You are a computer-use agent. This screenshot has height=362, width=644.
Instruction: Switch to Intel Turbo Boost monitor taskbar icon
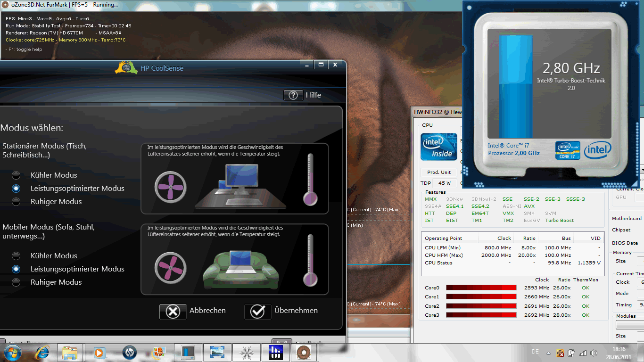click(188, 353)
